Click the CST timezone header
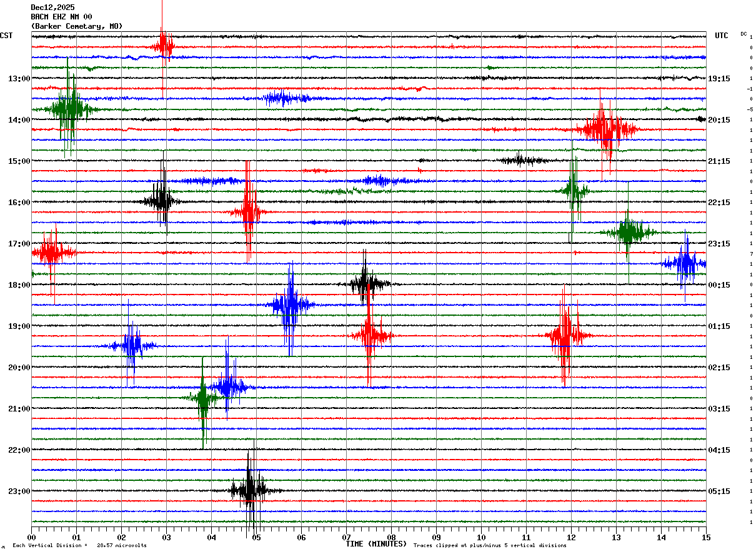Viewport: 756px width, 554px height. (6, 36)
